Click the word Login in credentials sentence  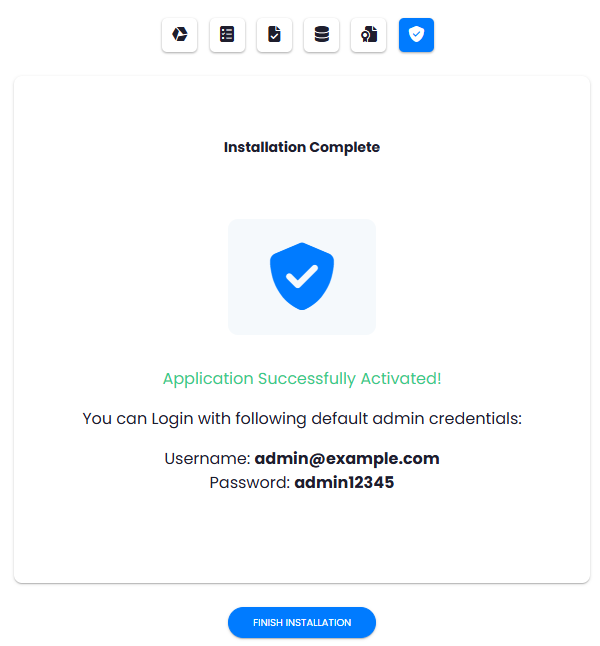172,419
